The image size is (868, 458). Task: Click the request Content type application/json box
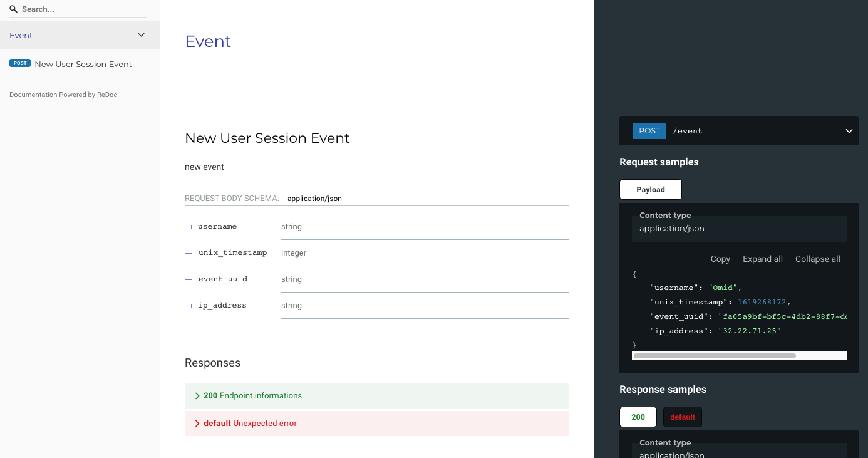pyautogui.click(x=739, y=229)
